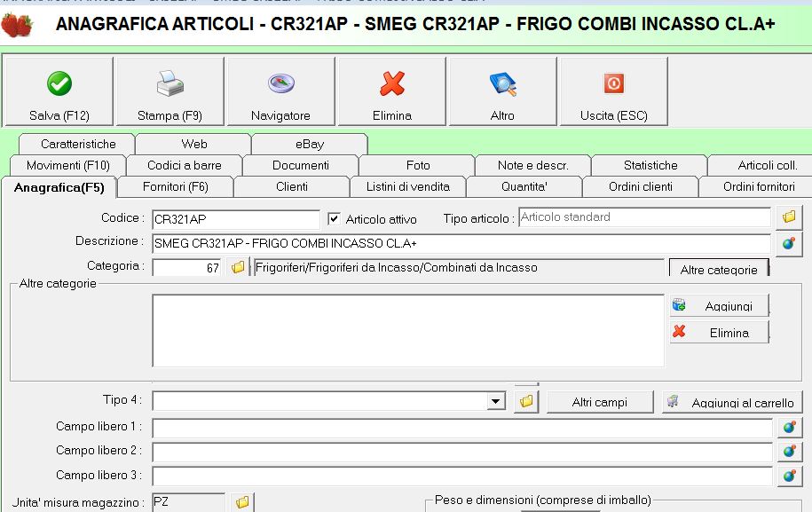Open the Clienti tab
This screenshot has width=812, height=512.
292,186
